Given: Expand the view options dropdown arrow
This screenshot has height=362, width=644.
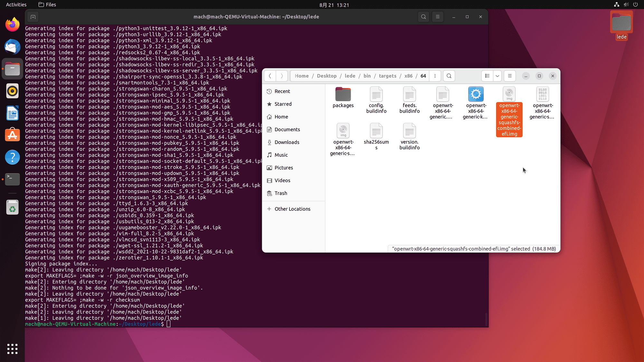Looking at the screenshot, I should tap(497, 76).
